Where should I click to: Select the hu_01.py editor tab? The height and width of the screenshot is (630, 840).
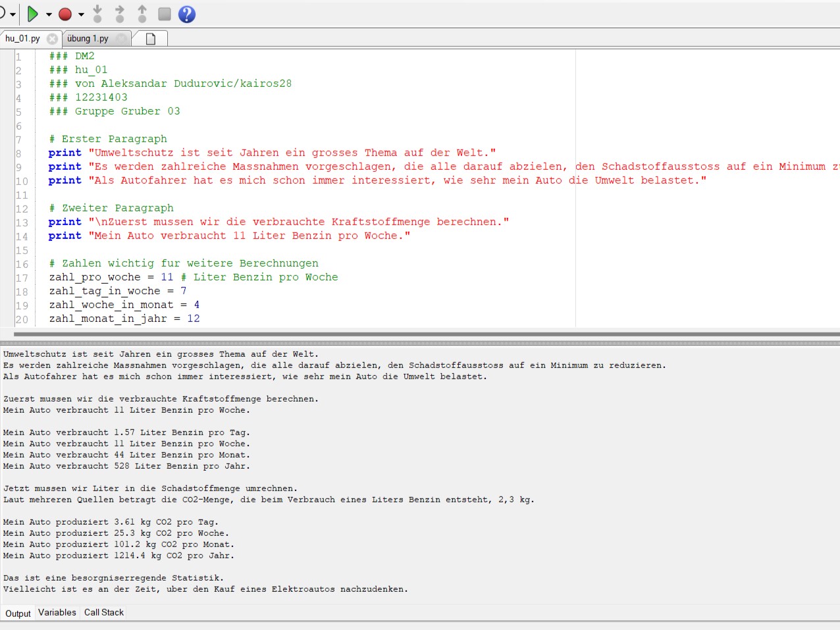point(23,38)
